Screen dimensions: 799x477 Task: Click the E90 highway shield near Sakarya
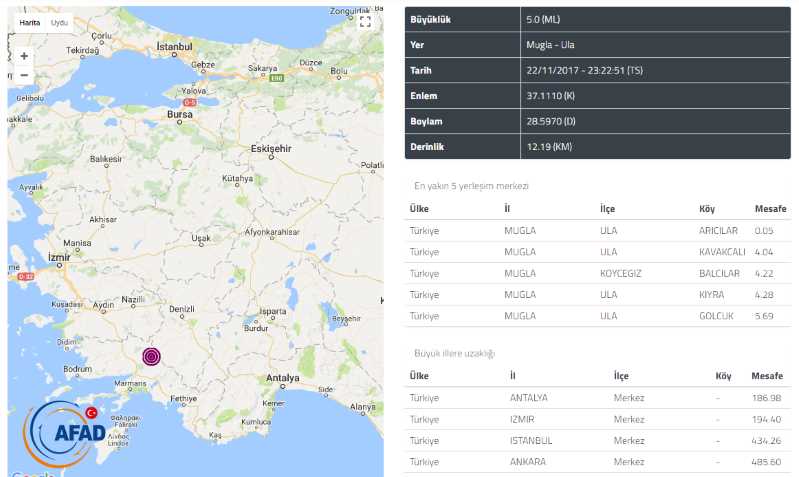pyautogui.click(x=275, y=77)
